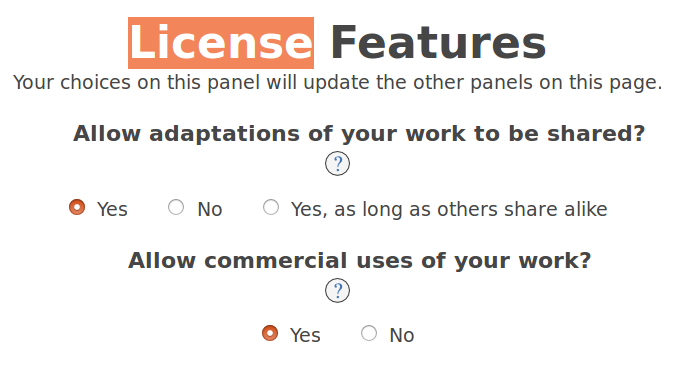
Task: Click the word 'work?' ending the second question
Action: point(555,261)
